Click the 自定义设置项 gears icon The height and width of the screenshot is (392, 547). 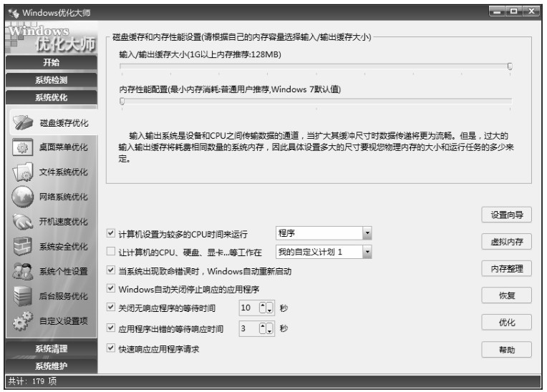click(23, 321)
